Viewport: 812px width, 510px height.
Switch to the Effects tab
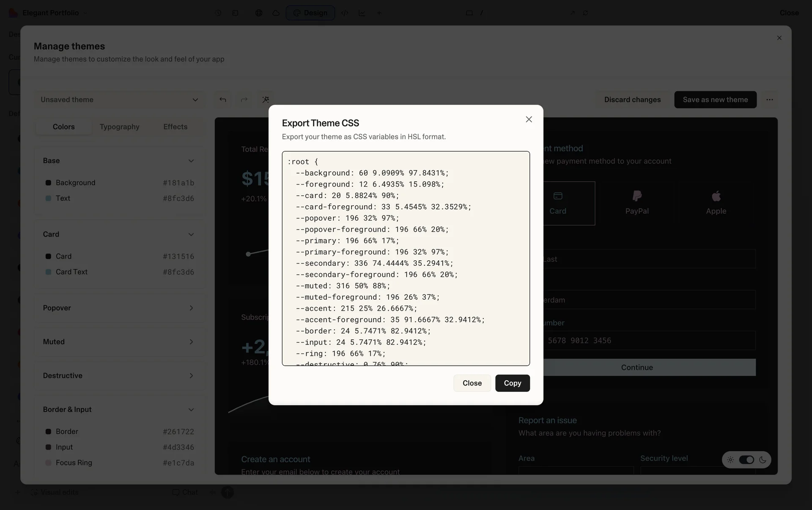(x=175, y=127)
